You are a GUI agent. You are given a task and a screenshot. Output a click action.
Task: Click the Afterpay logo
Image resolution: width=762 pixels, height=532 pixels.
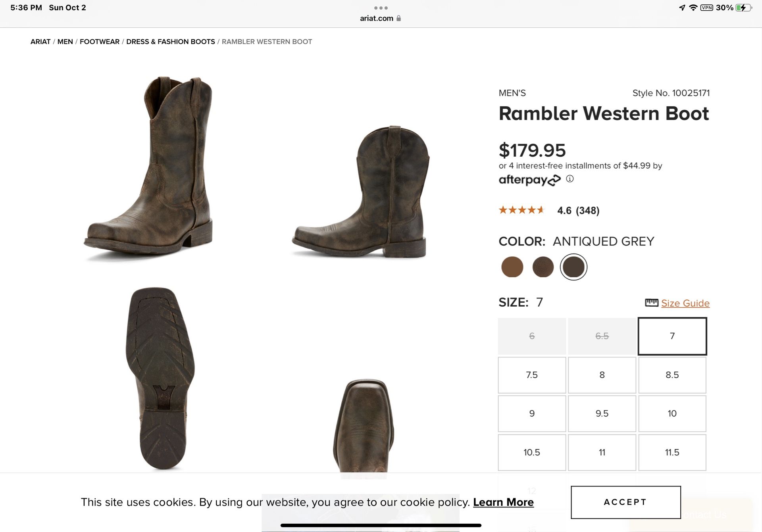529,180
